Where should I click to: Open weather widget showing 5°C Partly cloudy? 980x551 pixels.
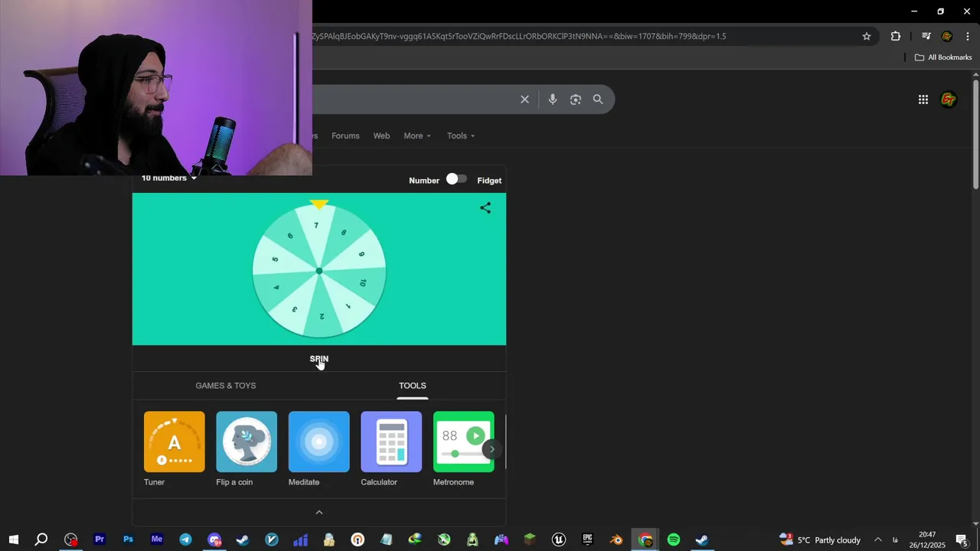[820, 540]
